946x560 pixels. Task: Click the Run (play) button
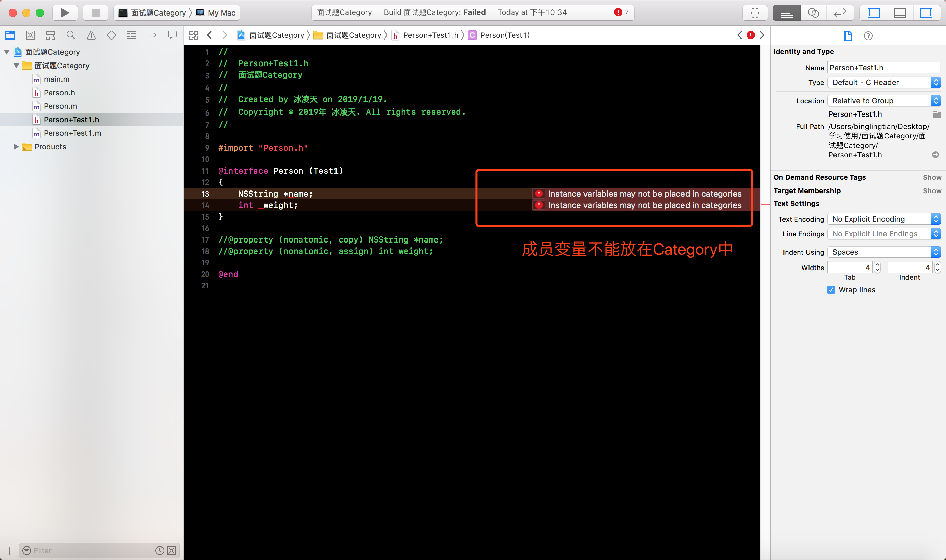pos(65,13)
